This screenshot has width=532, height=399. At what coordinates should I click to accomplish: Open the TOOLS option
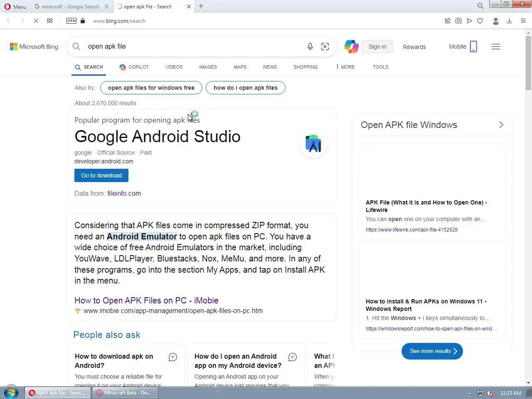[380, 67]
